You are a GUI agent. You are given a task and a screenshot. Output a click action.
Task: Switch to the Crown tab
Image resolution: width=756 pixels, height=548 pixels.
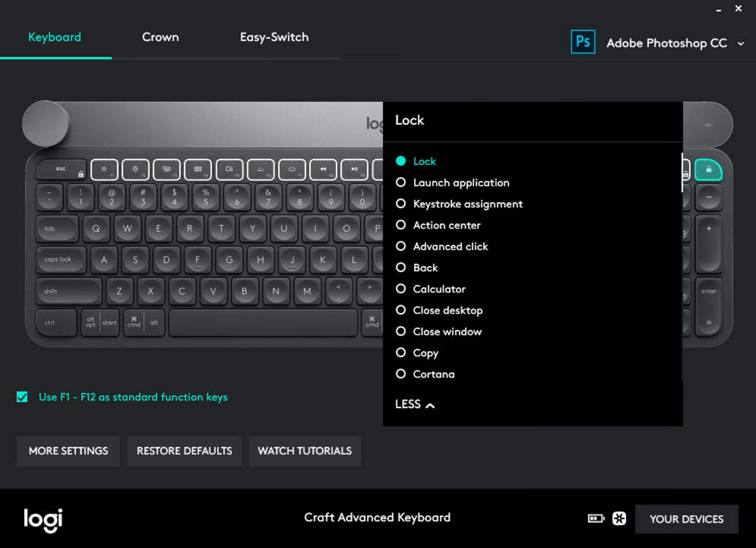coord(160,37)
